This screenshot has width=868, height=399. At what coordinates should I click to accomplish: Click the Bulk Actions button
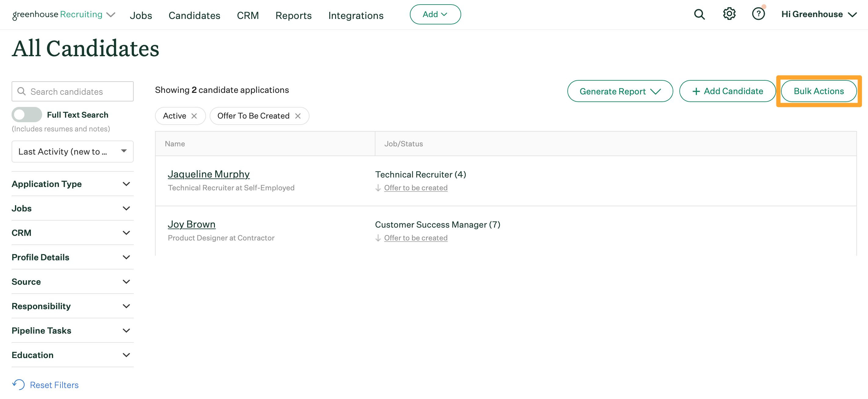[x=819, y=91]
